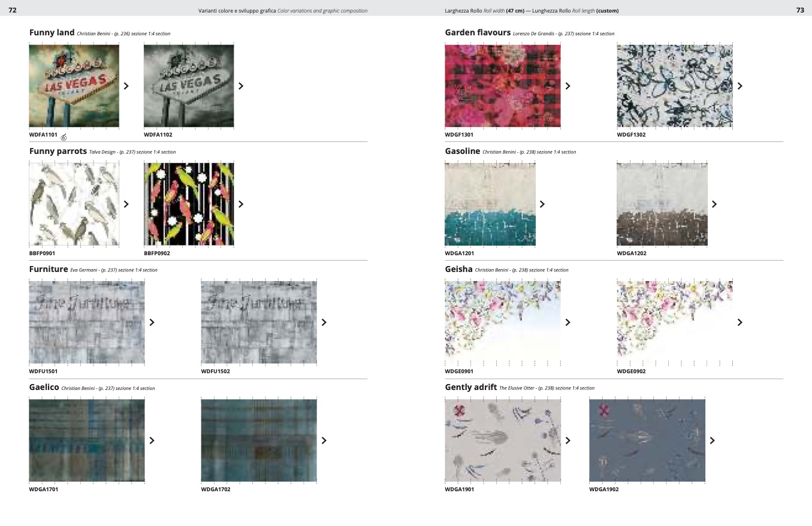The image size is (812, 526).
Task: Click the chevron beside the teal Gasoline WDGA1201 image
Action: pyautogui.click(x=542, y=204)
